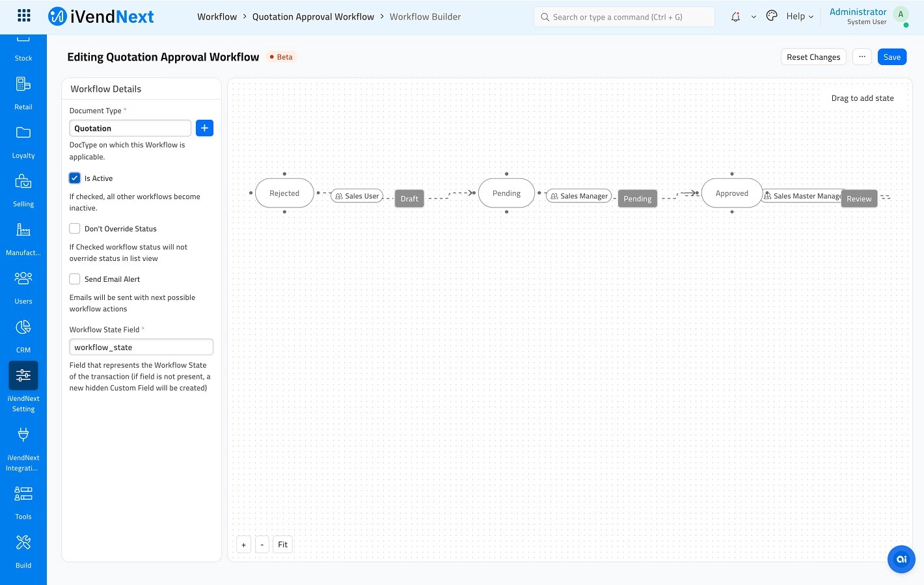Click Reset Changes button
This screenshot has height=585, width=924.
813,57
